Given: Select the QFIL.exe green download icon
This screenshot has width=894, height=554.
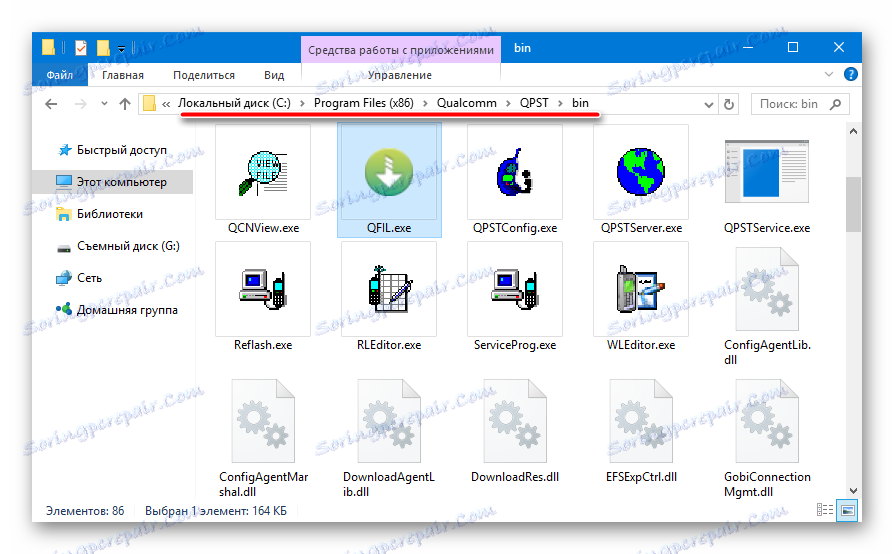Looking at the screenshot, I should coord(389,172).
